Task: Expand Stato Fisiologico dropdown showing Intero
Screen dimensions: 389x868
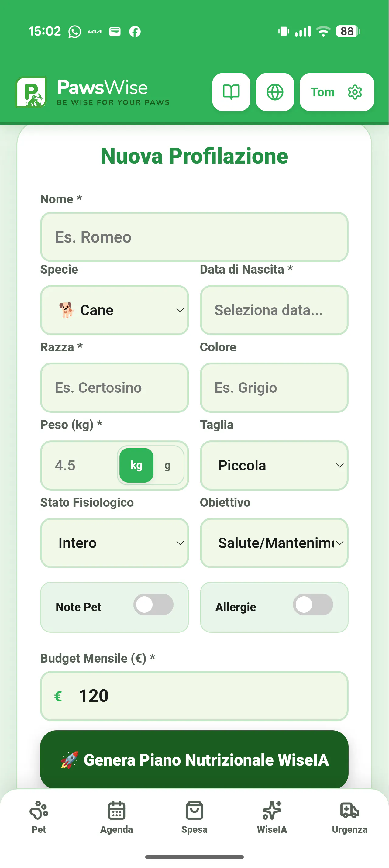Action: 115,543
